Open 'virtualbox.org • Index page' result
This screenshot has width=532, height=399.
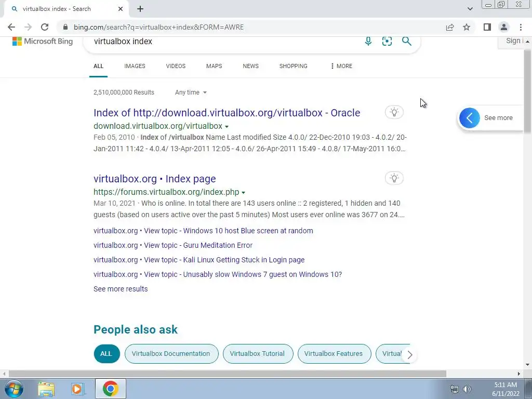click(155, 179)
